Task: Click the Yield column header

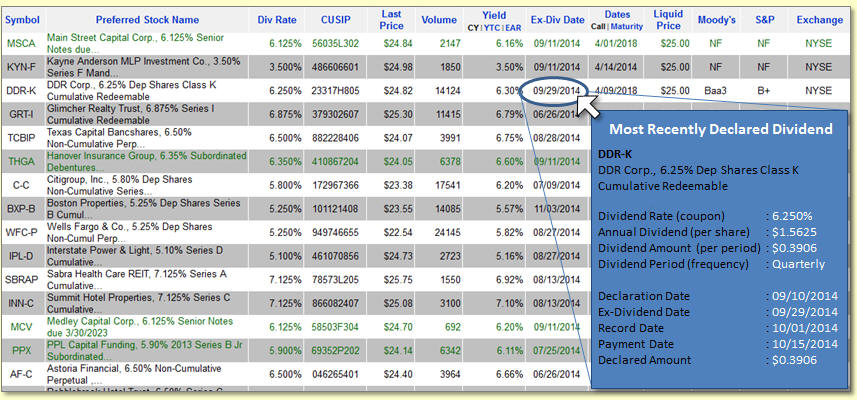Action: pos(494,15)
